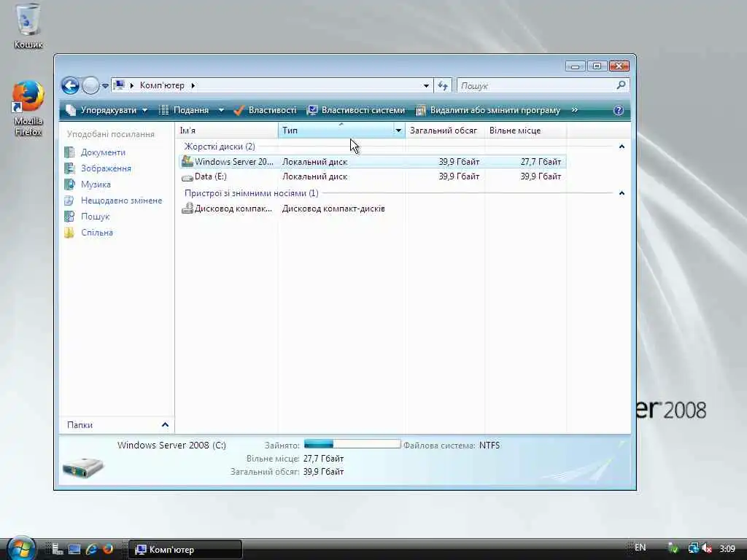Open the Windows Start button
The image size is (747, 560).
(20, 548)
